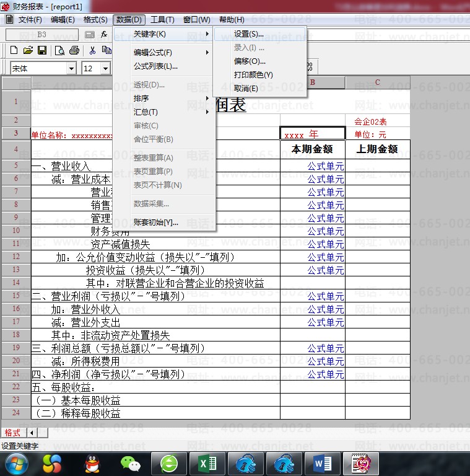Image resolution: width=470 pixels, height=476 pixels.
Task: Click the Copy icon
Action: pos(107,50)
